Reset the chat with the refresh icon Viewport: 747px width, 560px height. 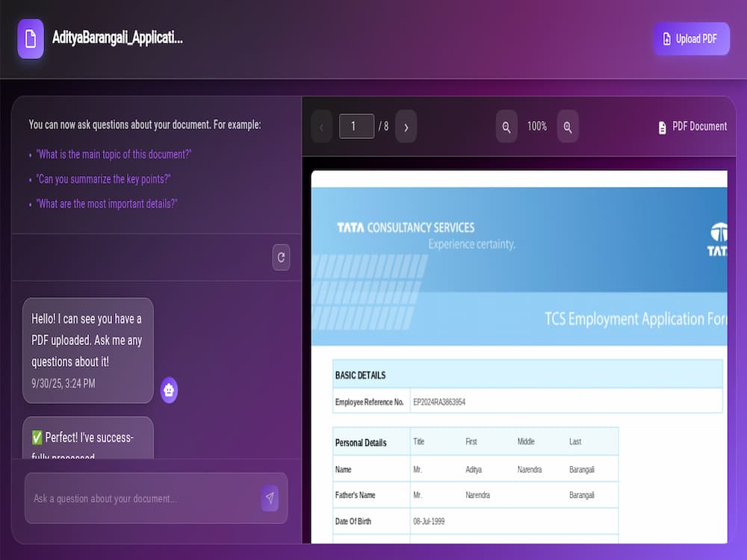281,257
